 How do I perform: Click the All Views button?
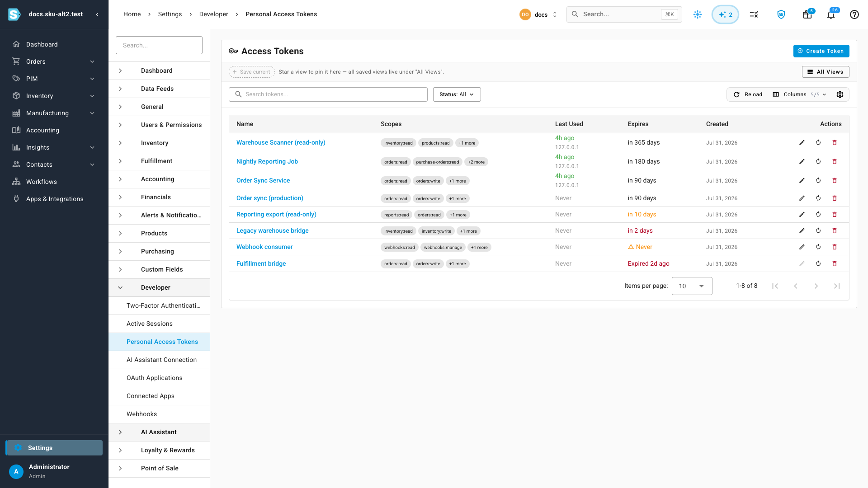(x=826, y=72)
